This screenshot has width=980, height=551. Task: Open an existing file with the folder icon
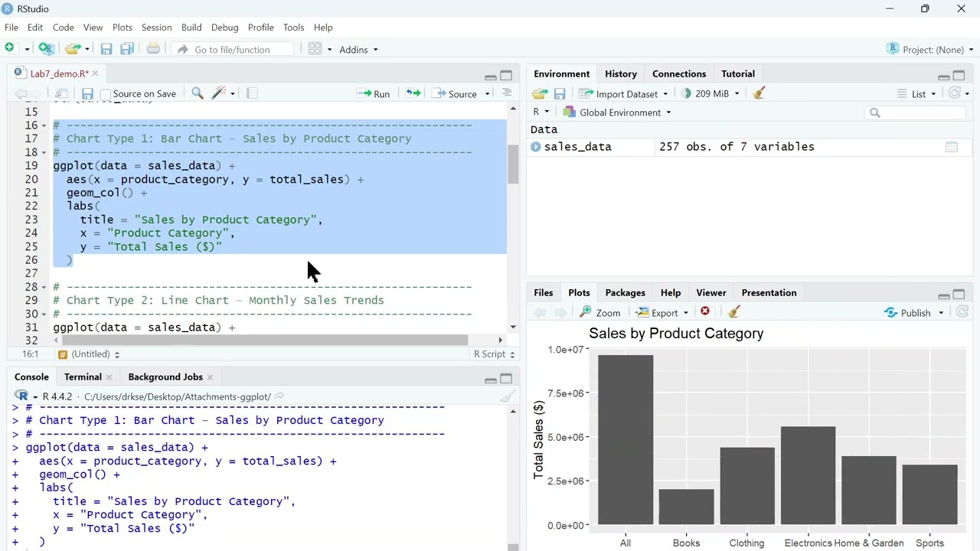tap(72, 49)
